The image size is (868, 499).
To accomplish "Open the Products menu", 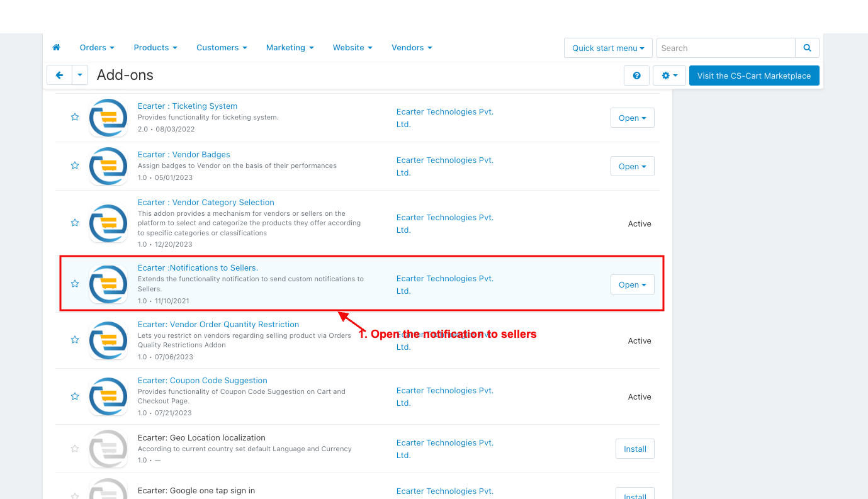I will coord(155,47).
